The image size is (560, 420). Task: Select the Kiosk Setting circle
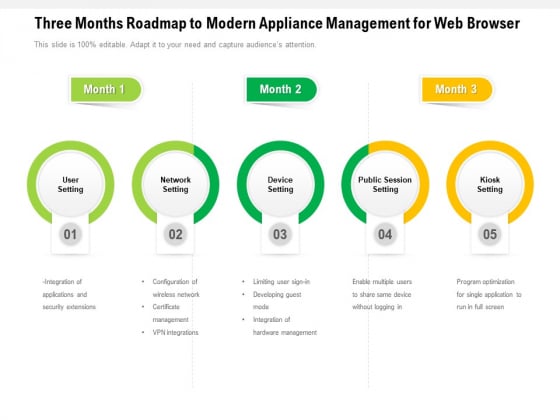pyautogui.click(x=490, y=184)
